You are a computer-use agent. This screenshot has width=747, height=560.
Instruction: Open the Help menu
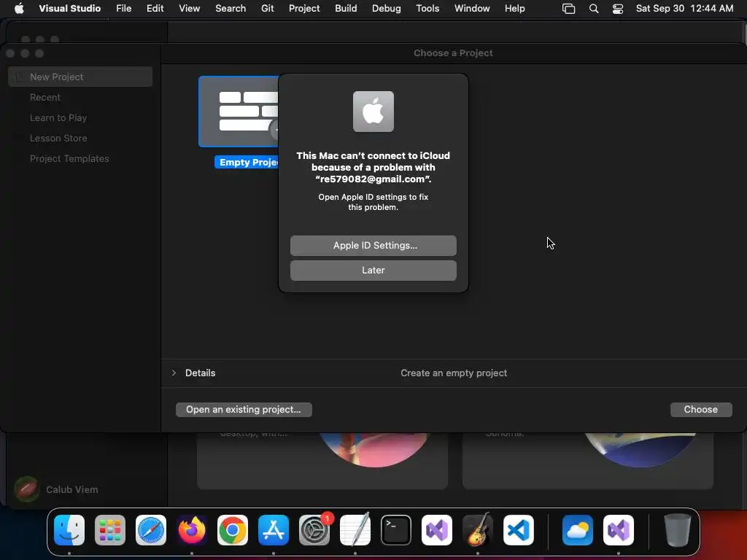(x=514, y=8)
